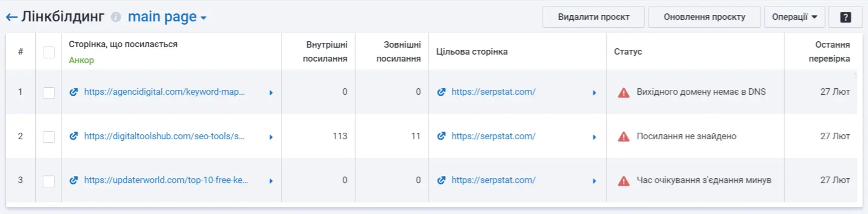Viewport: 868px width, 214px height.
Task: Open the main page project dropdown
Action: click(x=167, y=17)
